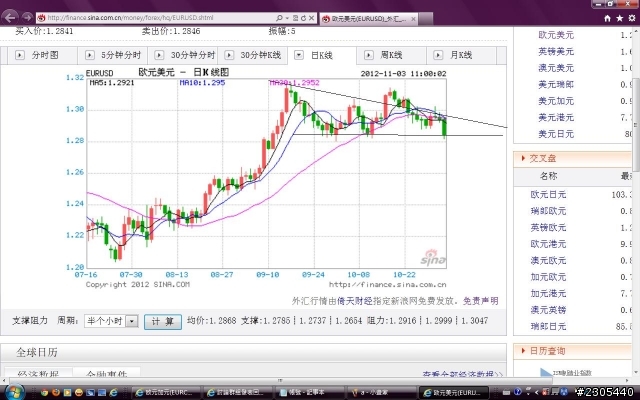Viewport: 640px width, 400px height.
Task: Open Favorites with the star icon
Action: (620, 18)
